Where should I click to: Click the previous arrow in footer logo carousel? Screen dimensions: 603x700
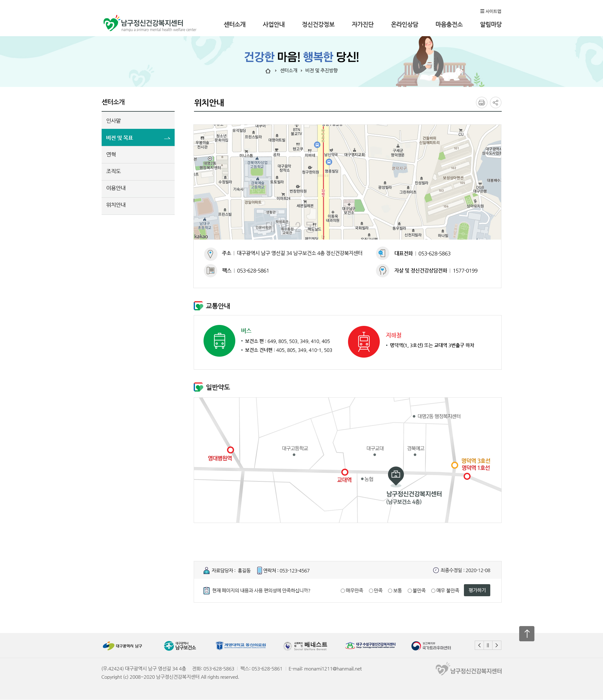coord(479,645)
